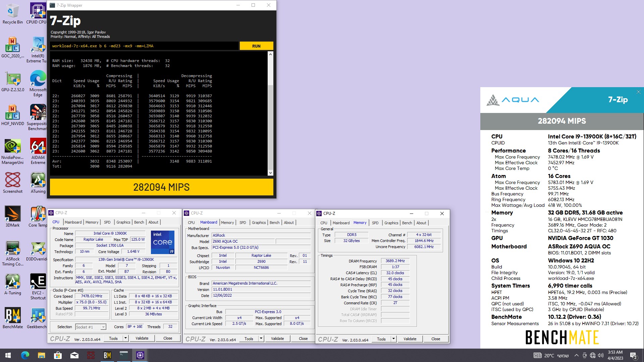Open Microsoft Store from the taskbar
This screenshot has width=644, height=362.
pos(58,355)
